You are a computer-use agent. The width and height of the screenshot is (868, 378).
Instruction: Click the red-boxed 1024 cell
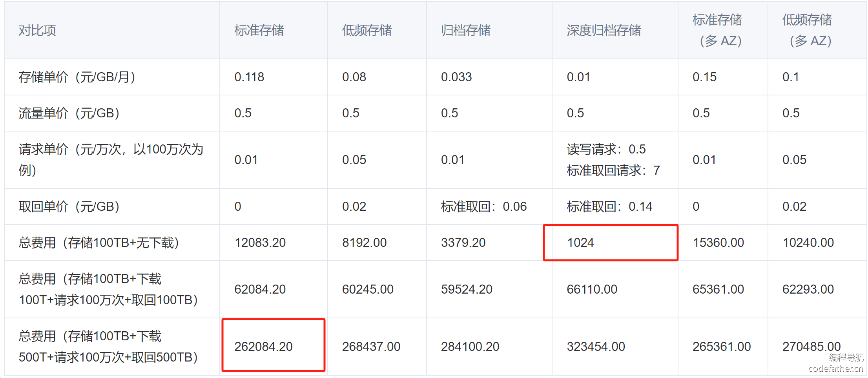point(580,243)
